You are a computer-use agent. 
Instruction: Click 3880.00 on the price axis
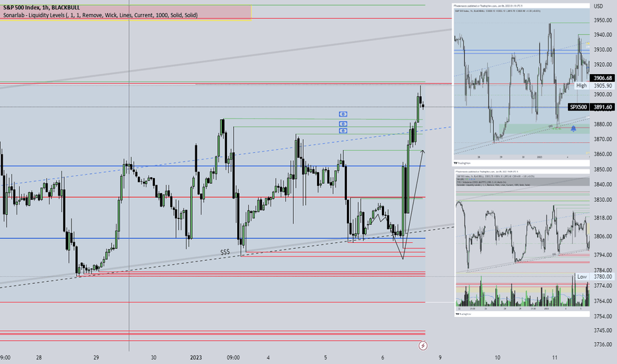tap(602, 124)
